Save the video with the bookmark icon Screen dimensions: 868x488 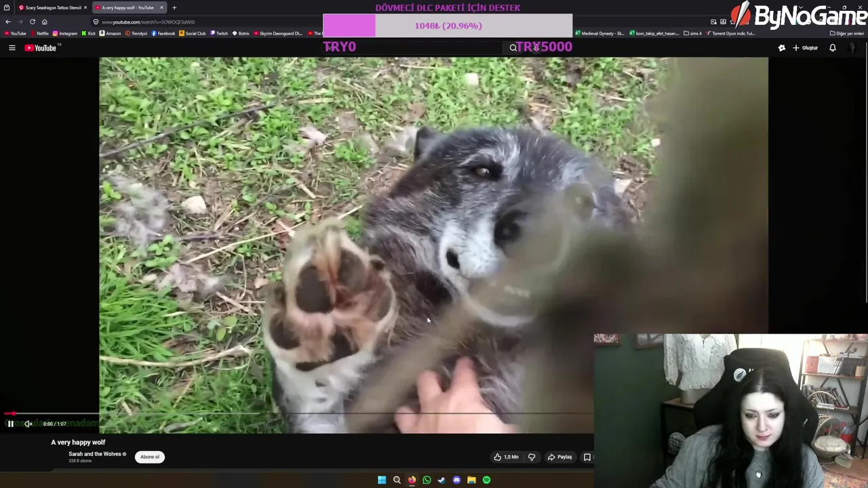point(587,457)
